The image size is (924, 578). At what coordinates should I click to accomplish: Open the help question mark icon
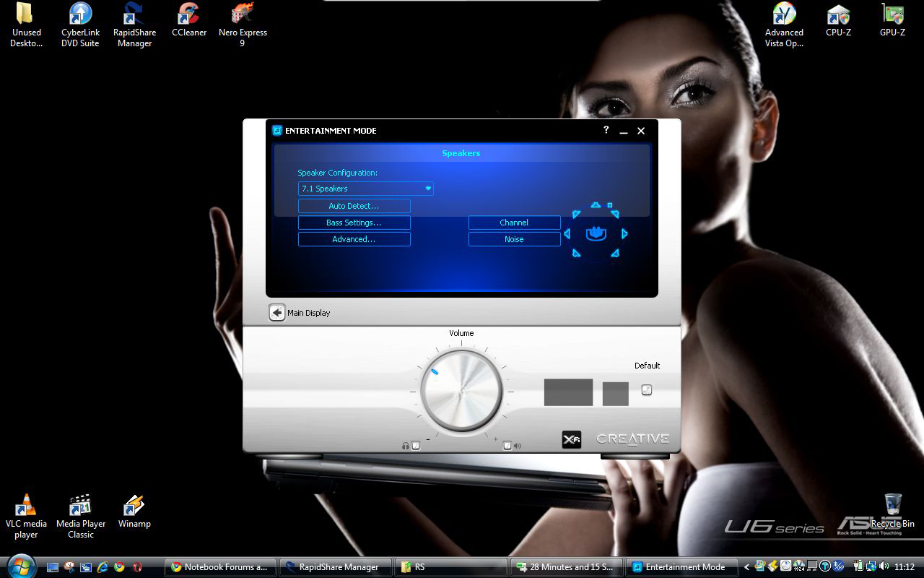point(606,130)
